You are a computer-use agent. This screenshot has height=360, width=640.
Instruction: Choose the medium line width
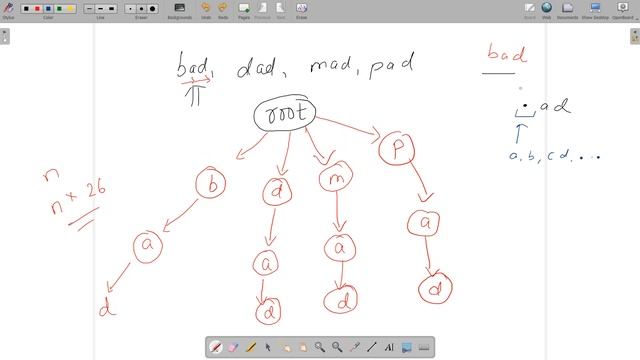[x=100, y=9]
